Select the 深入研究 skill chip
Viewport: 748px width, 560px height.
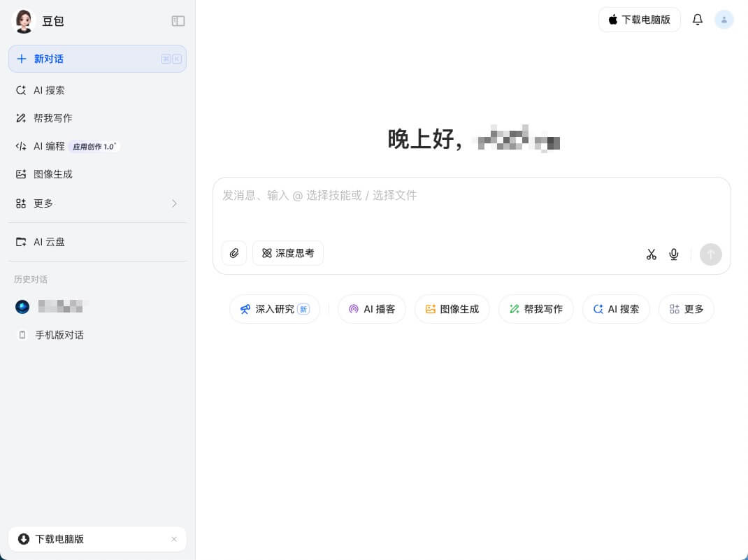tap(274, 309)
